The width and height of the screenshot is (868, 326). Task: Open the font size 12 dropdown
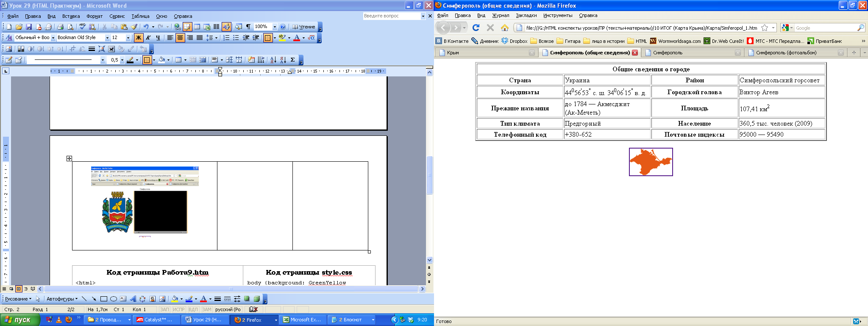(x=128, y=38)
